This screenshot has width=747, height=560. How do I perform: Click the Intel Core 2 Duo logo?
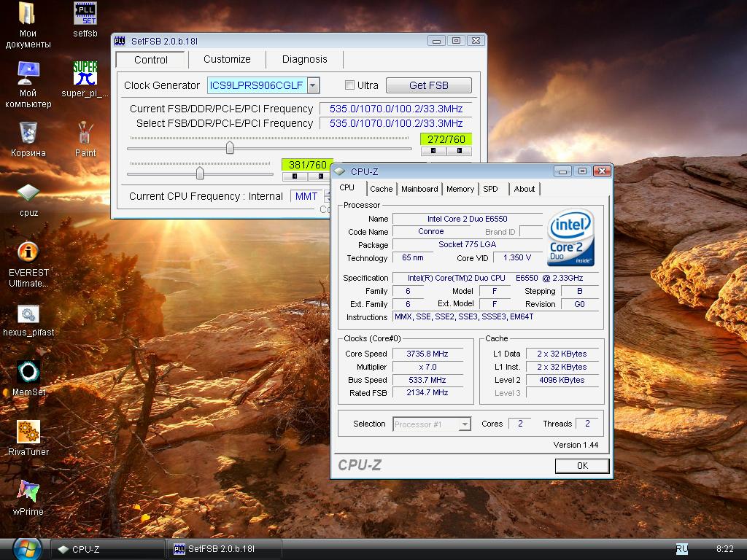tap(570, 237)
